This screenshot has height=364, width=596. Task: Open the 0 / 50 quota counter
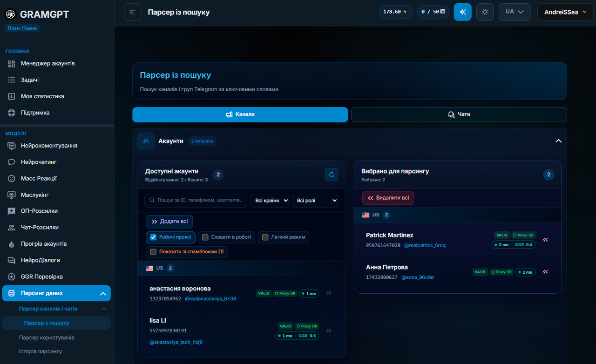click(433, 12)
